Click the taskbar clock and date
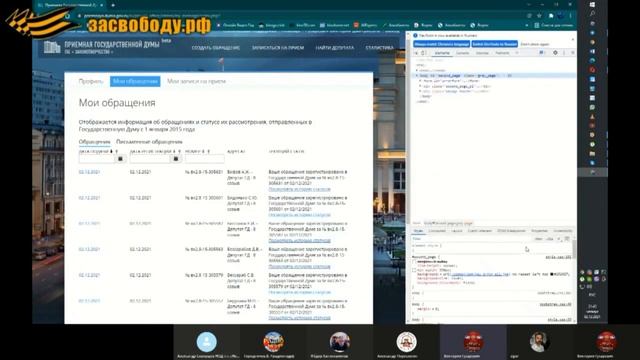Screen dimensions: 640x360 (x=592, y=311)
